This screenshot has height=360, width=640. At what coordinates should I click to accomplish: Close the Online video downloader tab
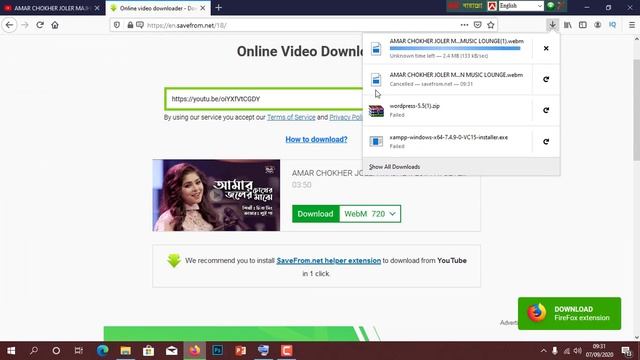tap(202, 8)
